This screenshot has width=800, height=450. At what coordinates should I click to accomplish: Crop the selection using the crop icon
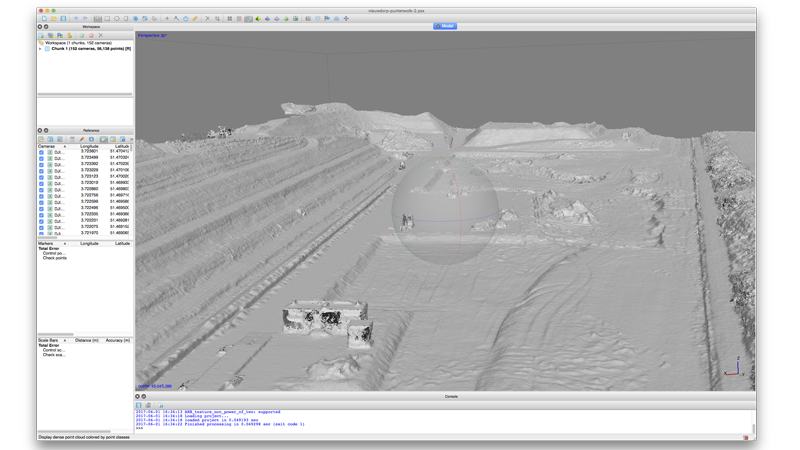click(x=217, y=18)
